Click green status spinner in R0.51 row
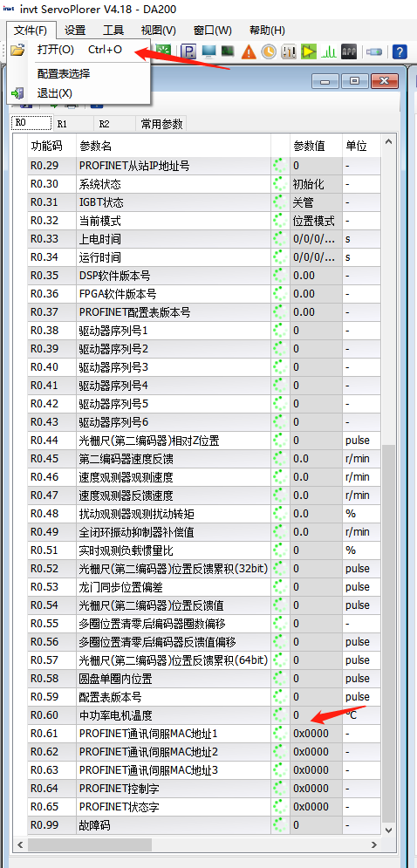 click(280, 550)
